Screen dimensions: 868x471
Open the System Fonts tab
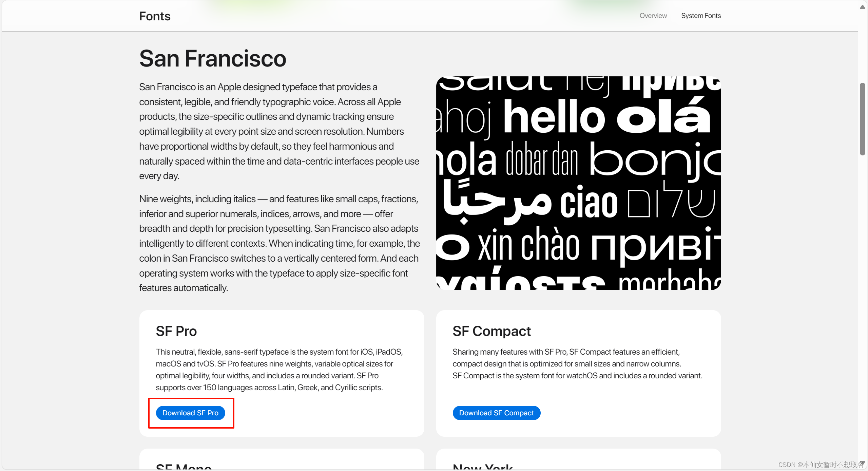(x=700, y=16)
